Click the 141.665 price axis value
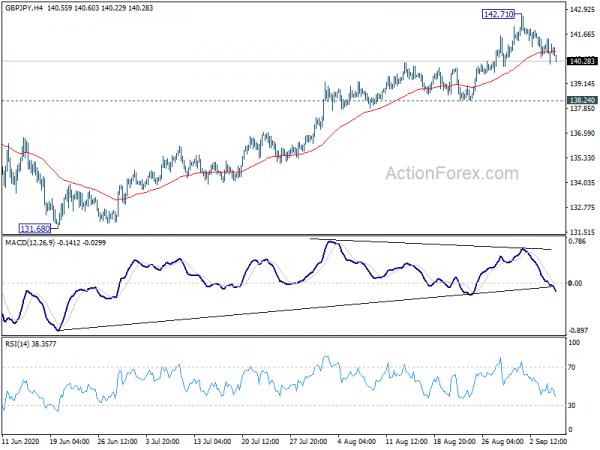Image resolution: width=600 pixels, height=450 pixels. (x=582, y=34)
